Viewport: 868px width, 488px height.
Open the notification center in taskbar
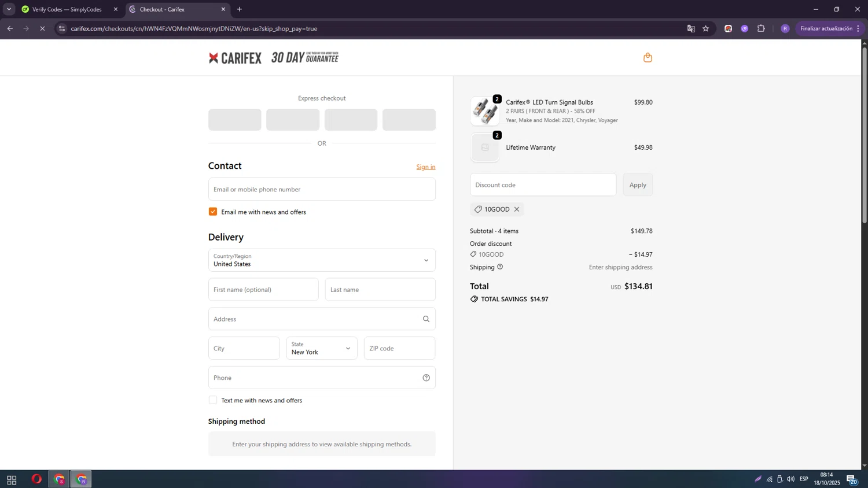pos(852,479)
